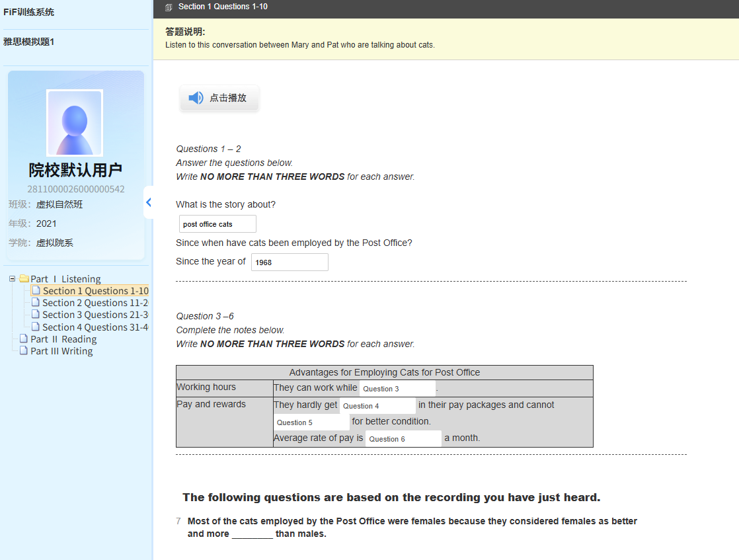Click the Question 5 answer field
The height and width of the screenshot is (560, 739).
(x=311, y=422)
